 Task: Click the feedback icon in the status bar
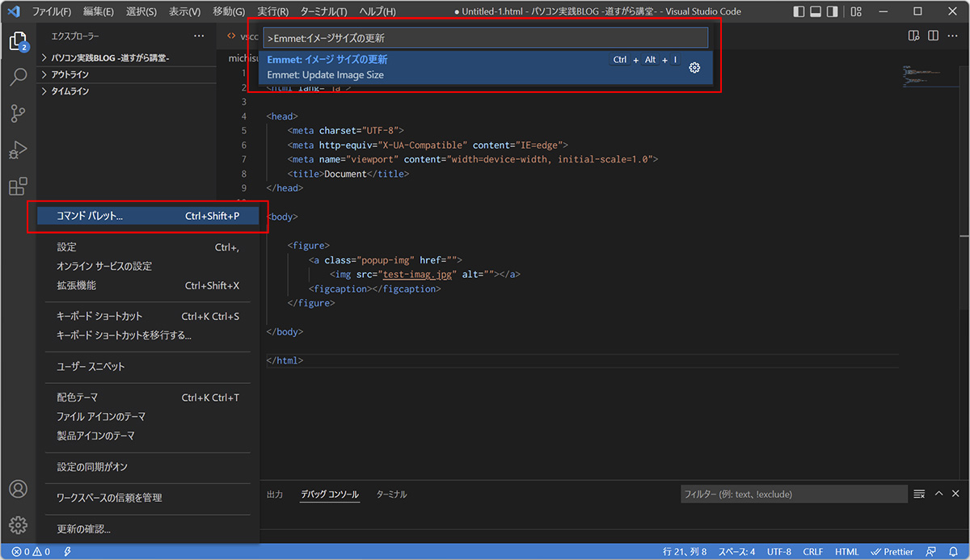[x=933, y=552]
